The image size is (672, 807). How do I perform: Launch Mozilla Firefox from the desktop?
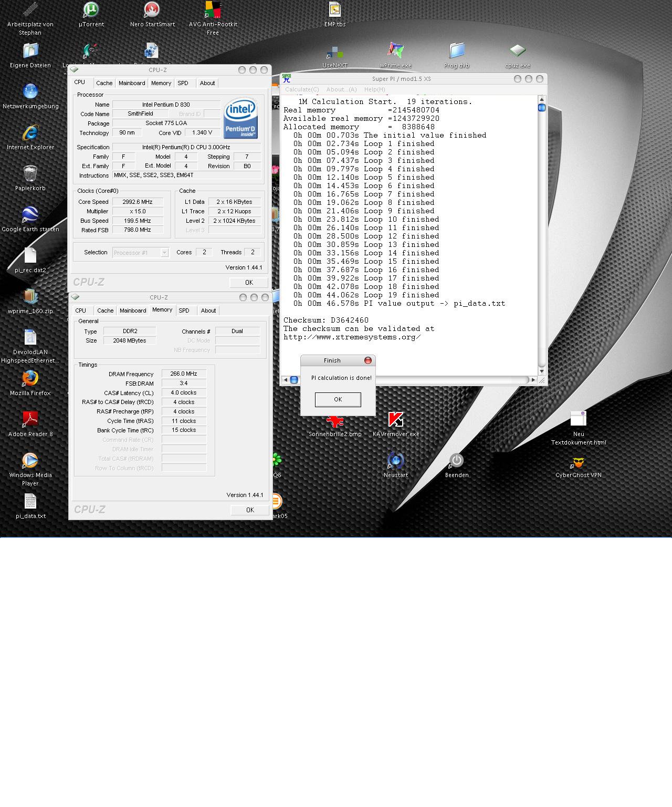(x=30, y=383)
